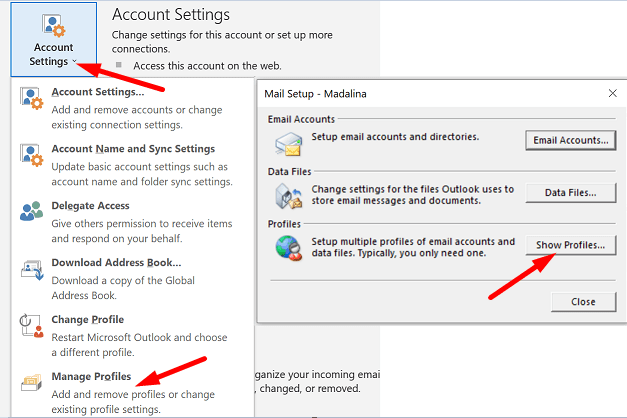Viewport: 627px width, 418px height.
Task: Click Show Profiles... button
Action: click(571, 245)
